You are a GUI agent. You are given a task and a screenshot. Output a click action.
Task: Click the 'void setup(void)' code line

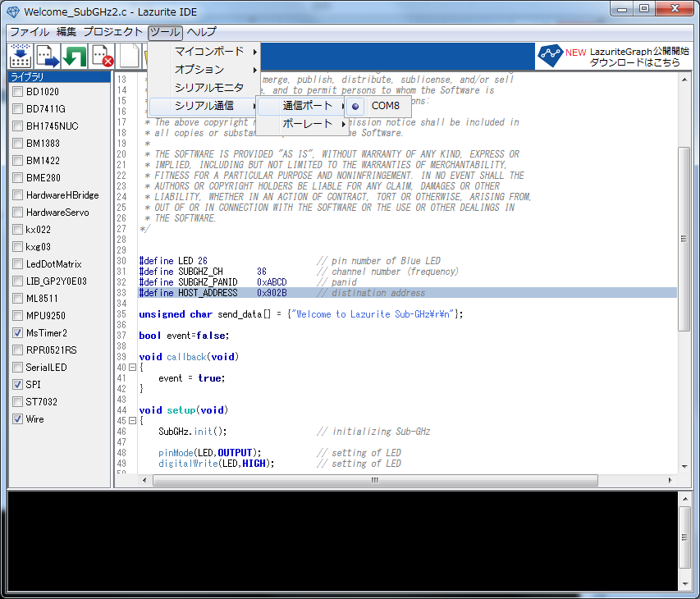pos(184,409)
